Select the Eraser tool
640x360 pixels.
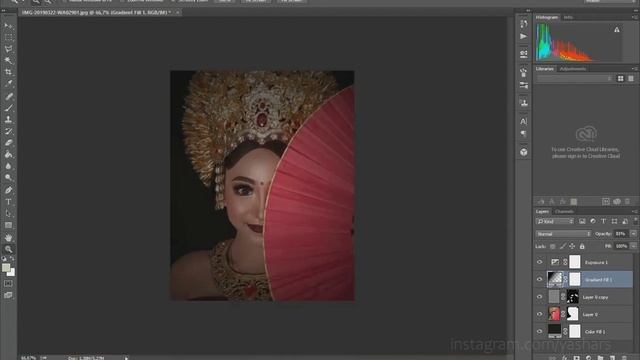point(8,143)
